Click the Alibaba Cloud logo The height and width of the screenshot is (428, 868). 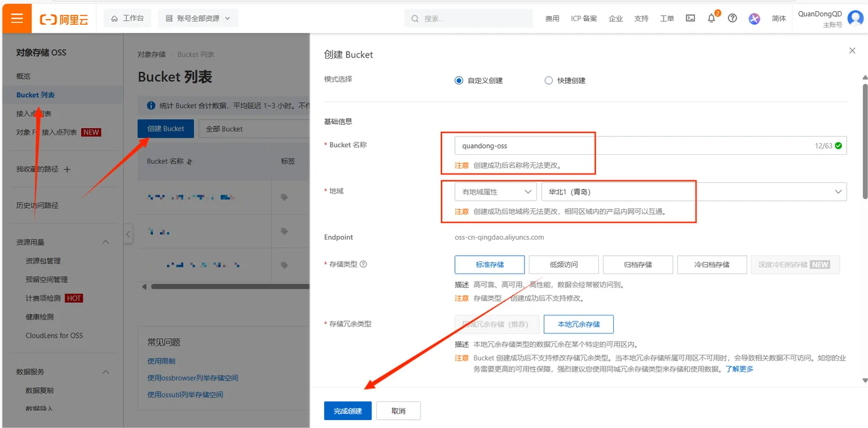(64, 19)
